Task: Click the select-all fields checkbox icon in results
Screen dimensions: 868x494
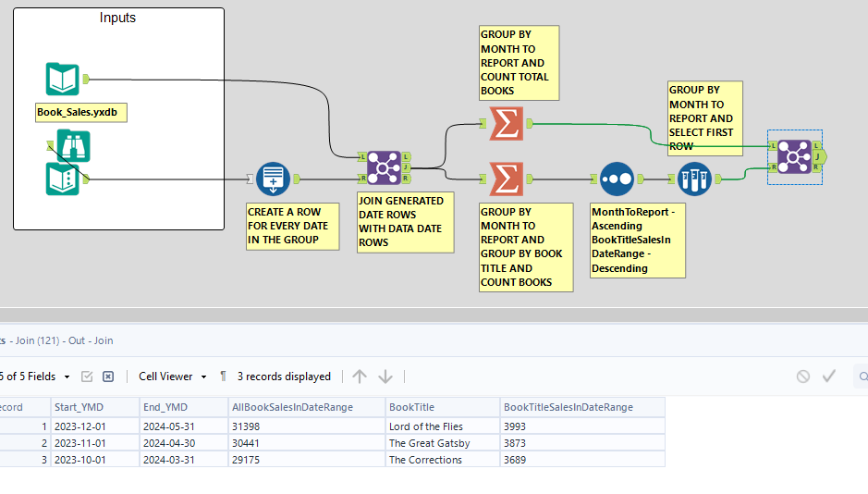Action: click(x=87, y=377)
